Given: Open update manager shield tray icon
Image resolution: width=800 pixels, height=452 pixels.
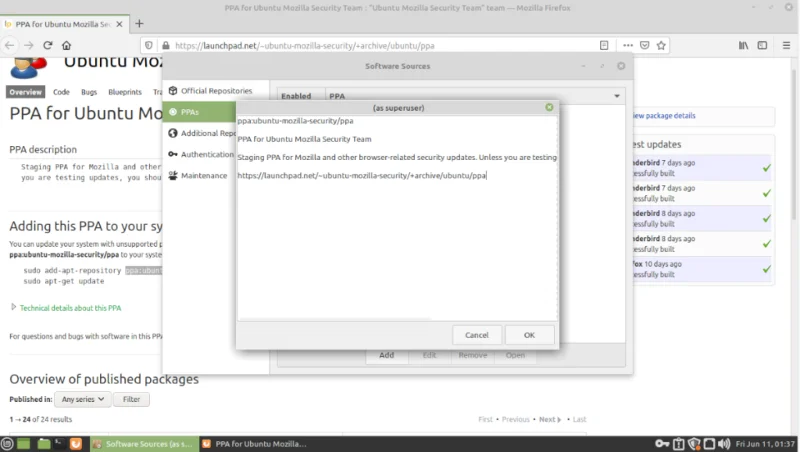Looking at the screenshot, I should pyautogui.click(x=694, y=444).
